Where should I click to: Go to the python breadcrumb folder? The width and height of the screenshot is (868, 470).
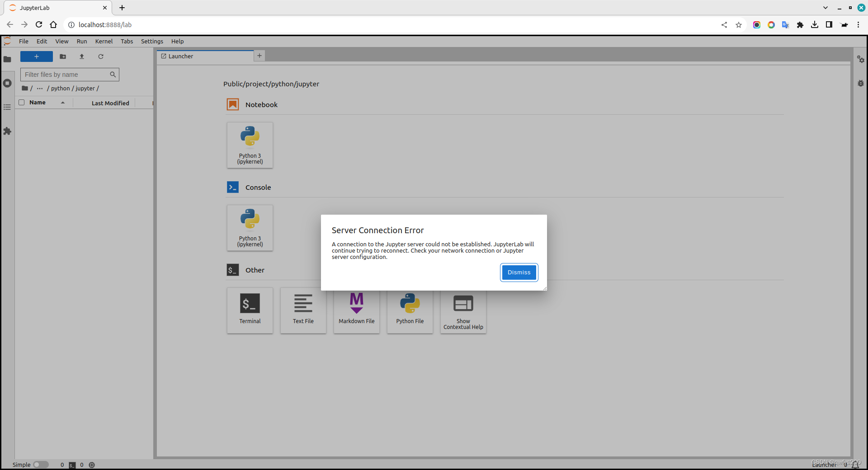(60, 88)
